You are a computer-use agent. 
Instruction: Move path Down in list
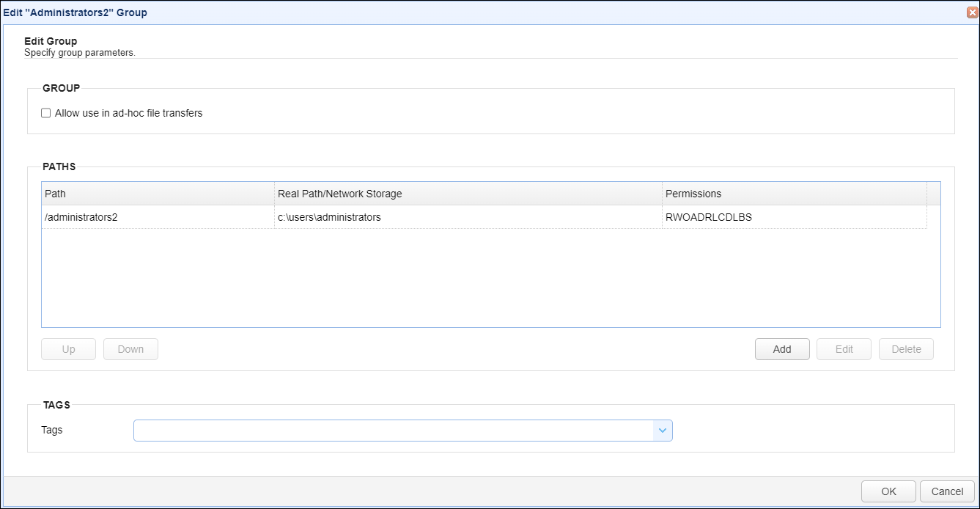[130, 349]
